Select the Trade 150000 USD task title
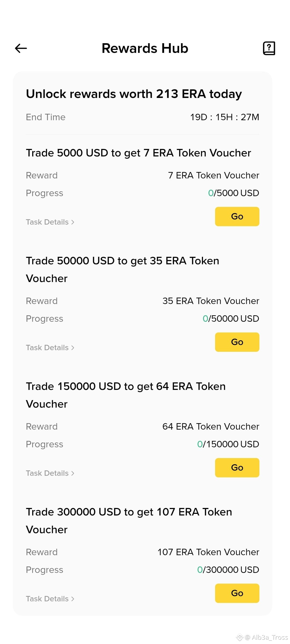The height and width of the screenshot is (644, 290). click(126, 395)
